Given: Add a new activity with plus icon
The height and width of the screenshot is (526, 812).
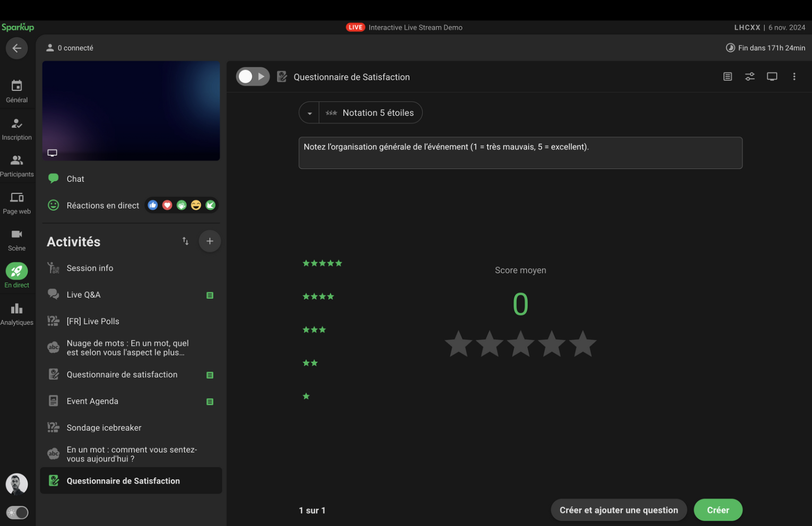Looking at the screenshot, I should (x=210, y=241).
